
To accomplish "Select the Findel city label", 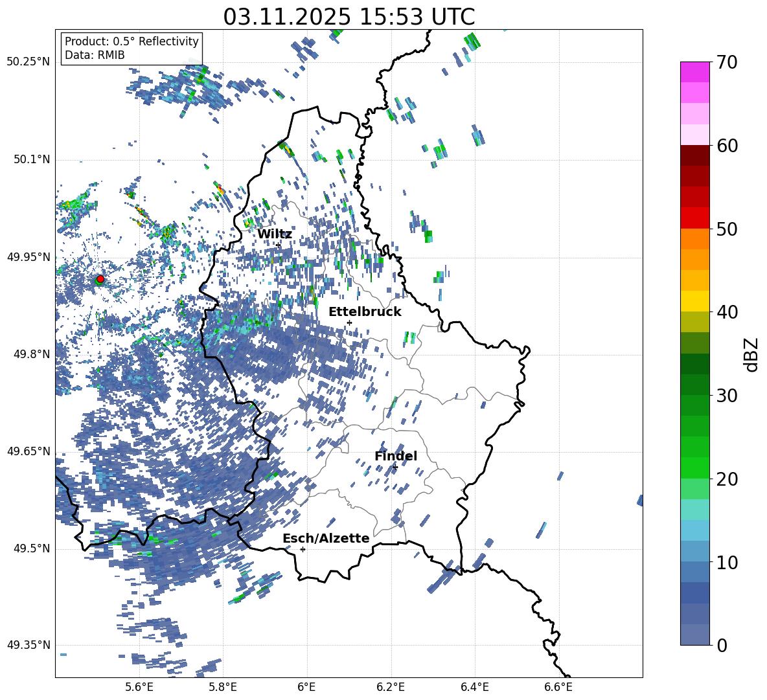I will coord(395,457).
